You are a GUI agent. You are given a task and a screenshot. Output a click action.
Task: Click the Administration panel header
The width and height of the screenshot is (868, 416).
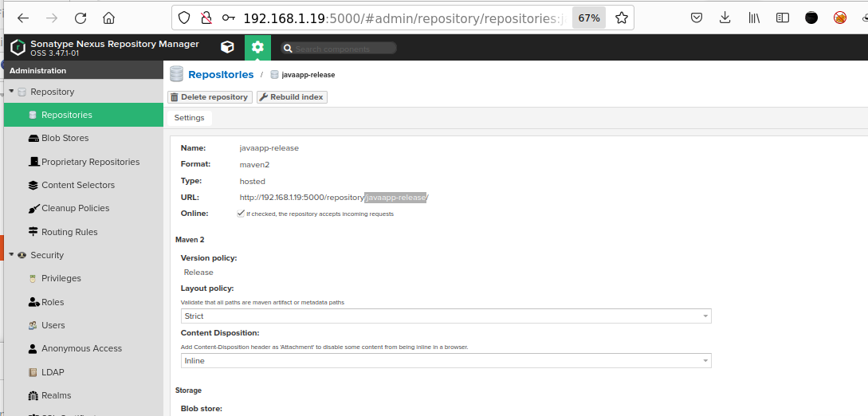point(84,70)
